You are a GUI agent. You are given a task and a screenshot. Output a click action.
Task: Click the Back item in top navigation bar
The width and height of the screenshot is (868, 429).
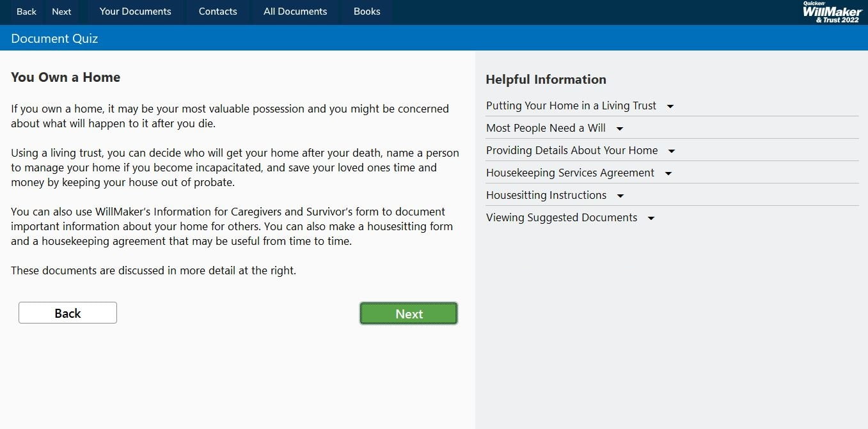tap(26, 12)
